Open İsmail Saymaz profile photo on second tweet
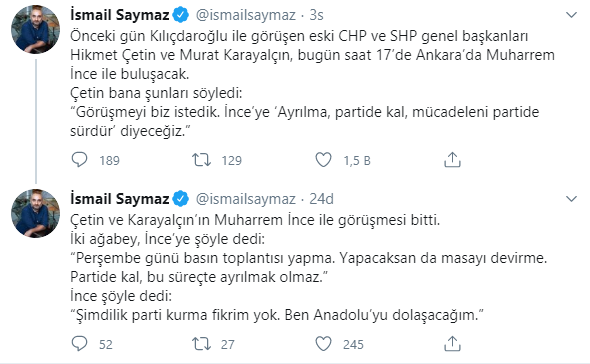The image size is (590, 364). tap(36, 213)
